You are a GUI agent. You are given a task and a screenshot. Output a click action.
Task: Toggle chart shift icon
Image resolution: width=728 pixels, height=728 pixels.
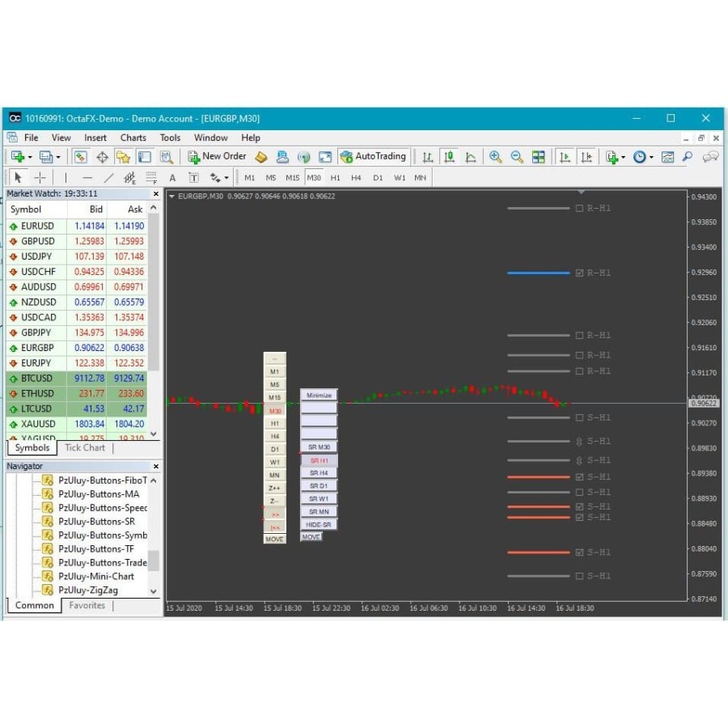[586, 157]
